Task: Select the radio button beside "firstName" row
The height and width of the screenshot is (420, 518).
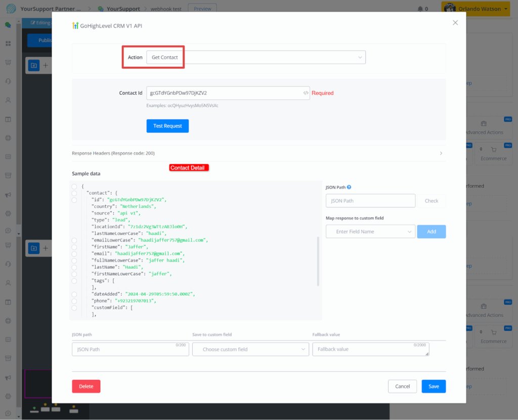Action: (74, 247)
